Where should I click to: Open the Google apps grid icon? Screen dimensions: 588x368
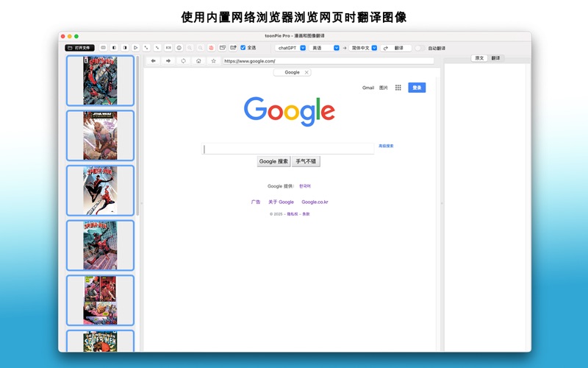pyautogui.click(x=398, y=88)
